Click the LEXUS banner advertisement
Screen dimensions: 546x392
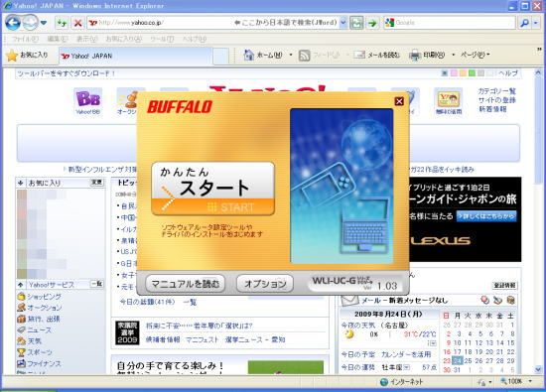465,219
